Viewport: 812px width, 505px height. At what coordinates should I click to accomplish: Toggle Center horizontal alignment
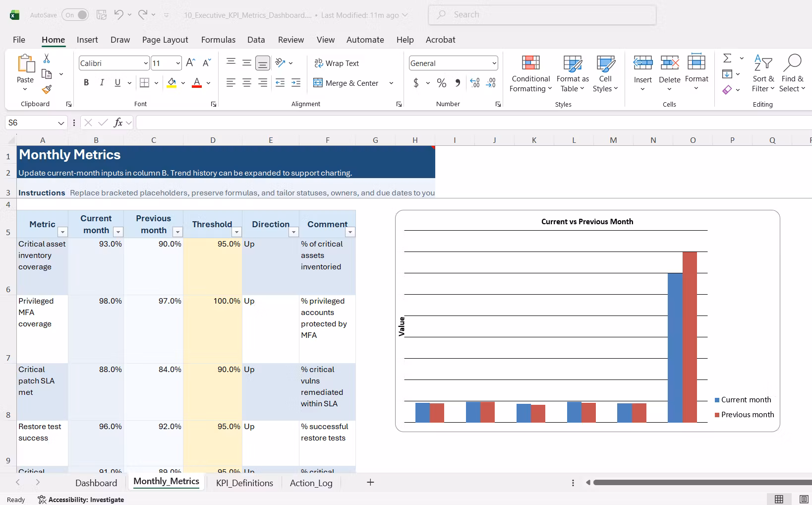247,83
